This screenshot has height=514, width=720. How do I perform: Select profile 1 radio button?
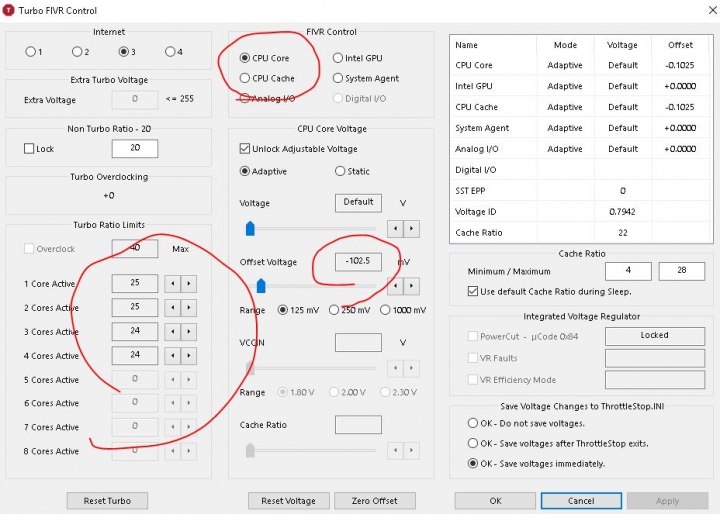coord(30,51)
